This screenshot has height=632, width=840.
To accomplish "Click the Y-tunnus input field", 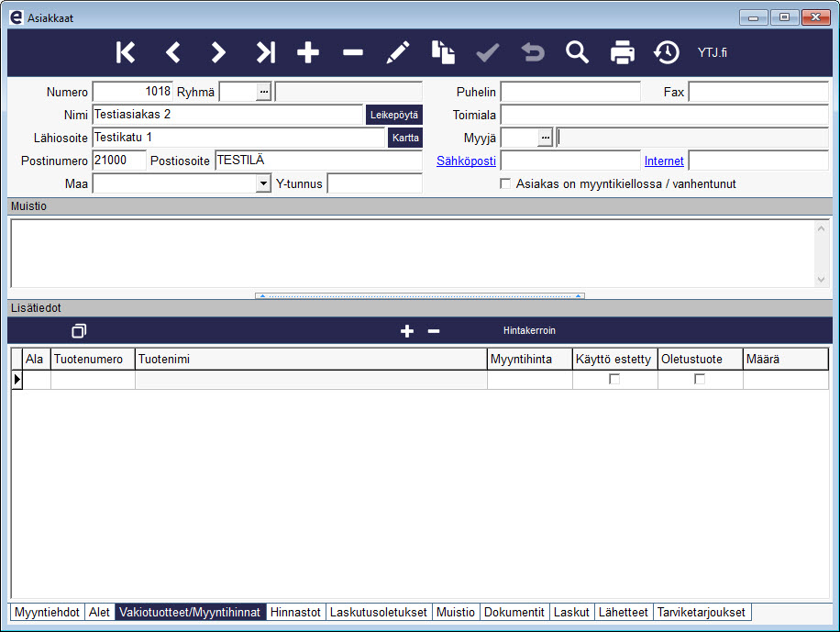I will tap(374, 183).
